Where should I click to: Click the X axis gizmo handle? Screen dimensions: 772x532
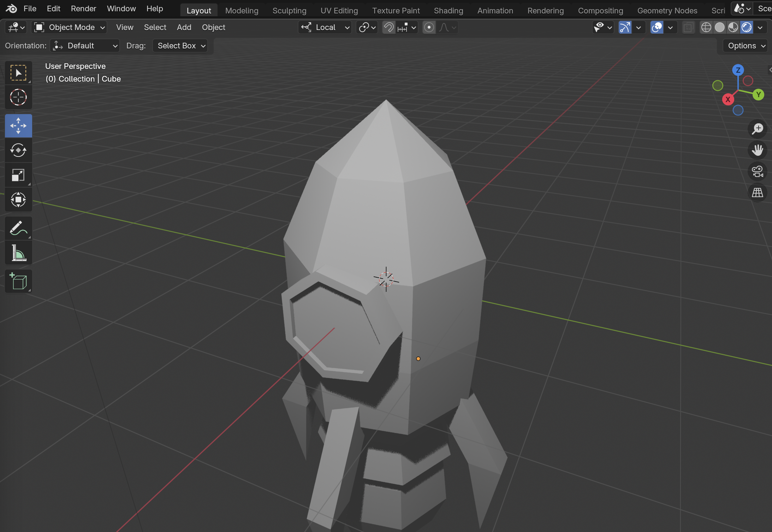728,100
